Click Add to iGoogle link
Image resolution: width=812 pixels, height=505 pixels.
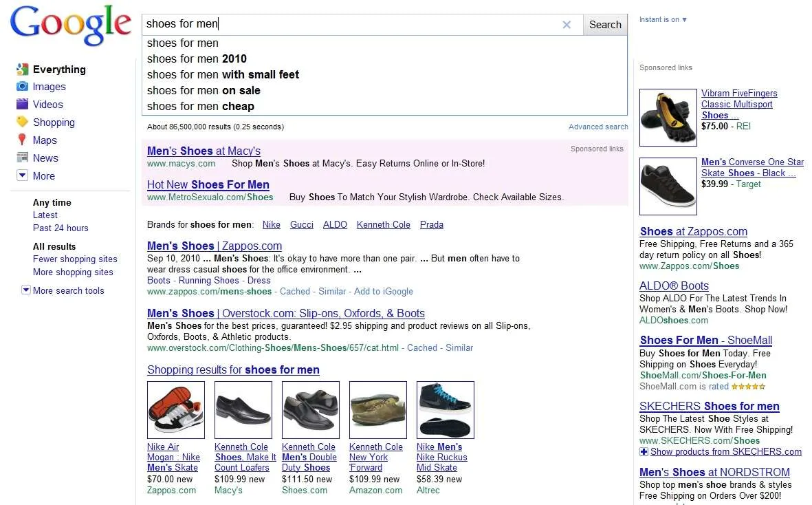[x=383, y=292]
